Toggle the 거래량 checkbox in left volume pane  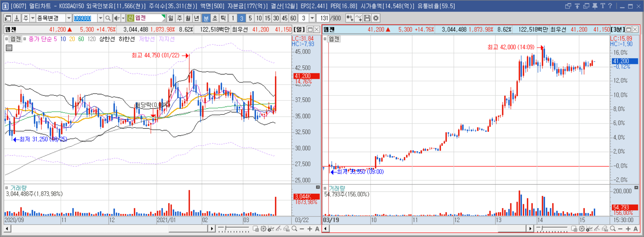[7, 188]
